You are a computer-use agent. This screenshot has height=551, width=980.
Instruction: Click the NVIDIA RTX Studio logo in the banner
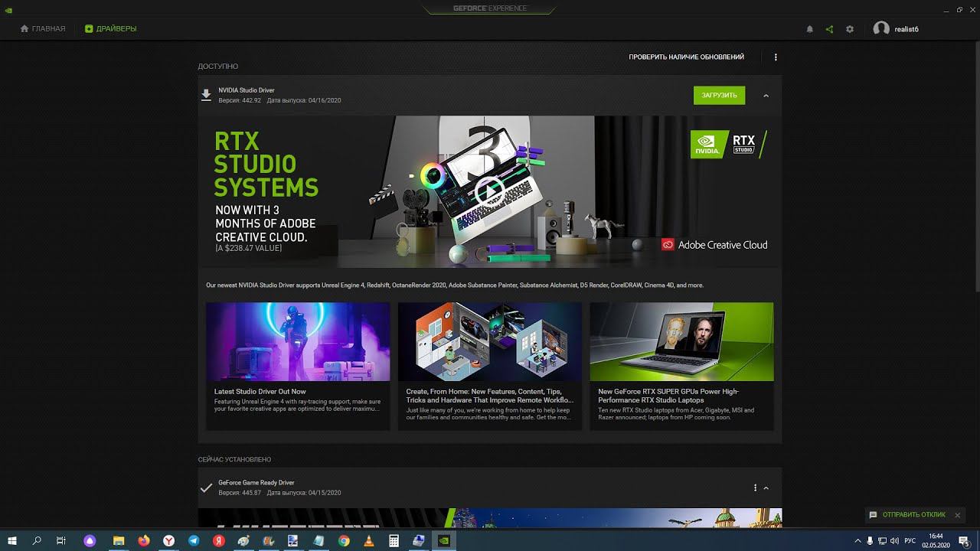tap(728, 144)
